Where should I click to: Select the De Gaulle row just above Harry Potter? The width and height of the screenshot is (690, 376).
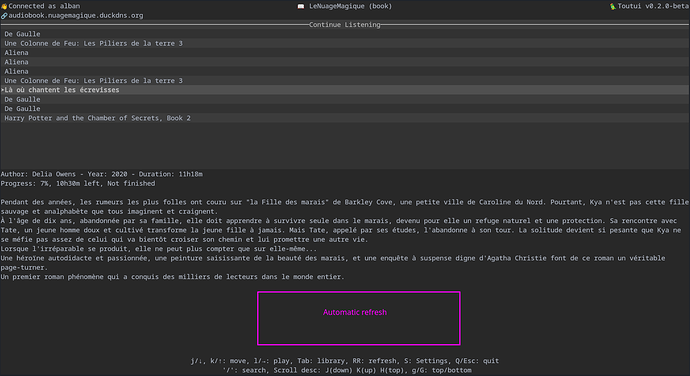pyautogui.click(x=345, y=109)
